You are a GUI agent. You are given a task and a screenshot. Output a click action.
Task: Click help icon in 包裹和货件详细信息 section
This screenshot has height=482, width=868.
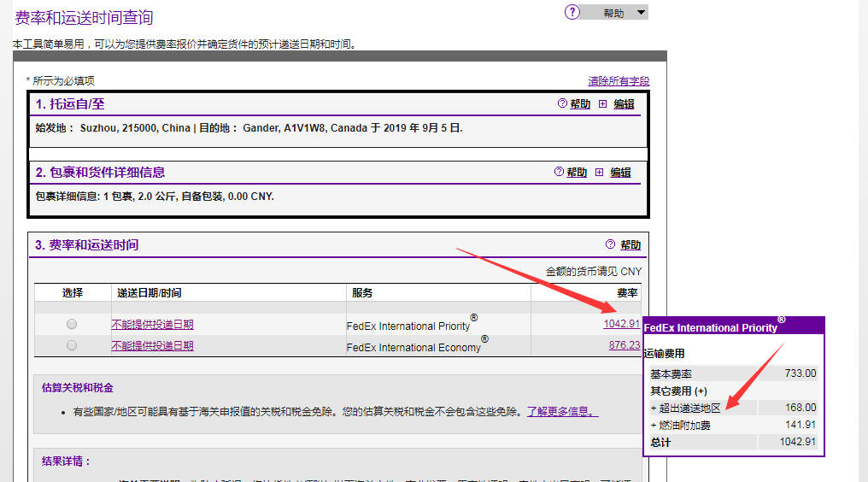(560, 172)
